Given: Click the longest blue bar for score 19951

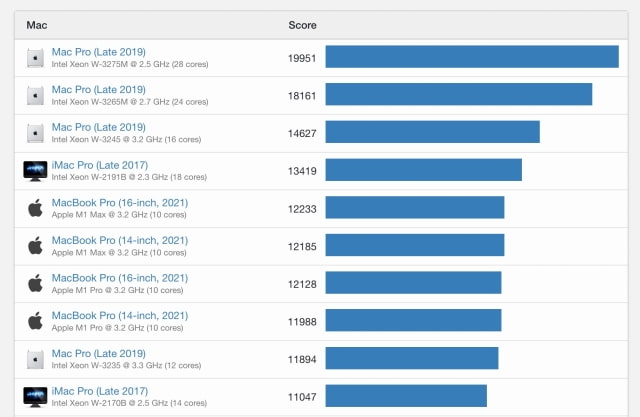Looking at the screenshot, I should pyautogui.click(x=472, y=57).
